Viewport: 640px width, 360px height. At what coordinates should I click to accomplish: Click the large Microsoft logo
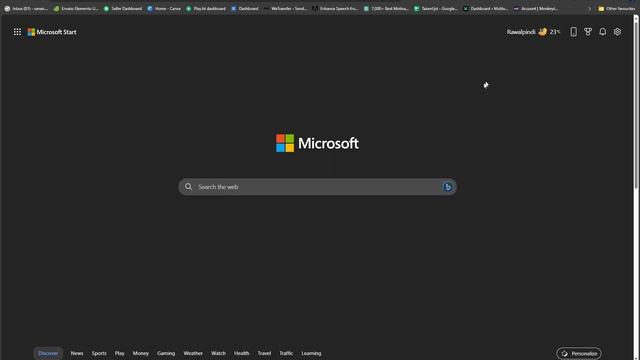tap(317, 143)
